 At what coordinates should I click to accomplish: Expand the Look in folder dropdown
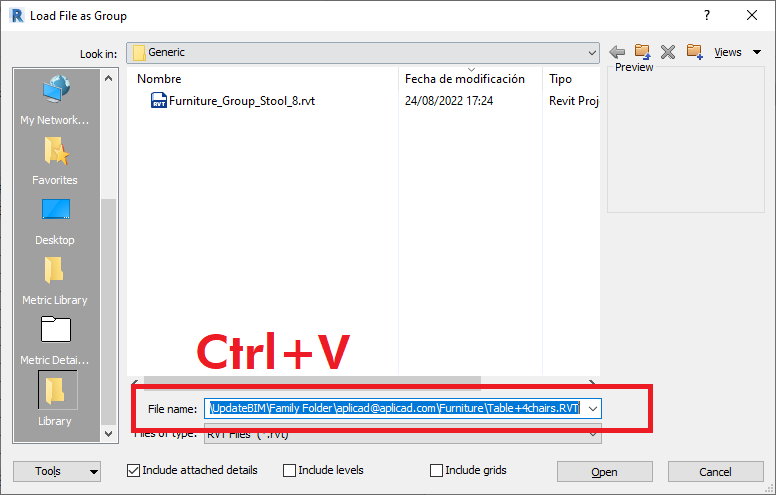click(592, 52)
